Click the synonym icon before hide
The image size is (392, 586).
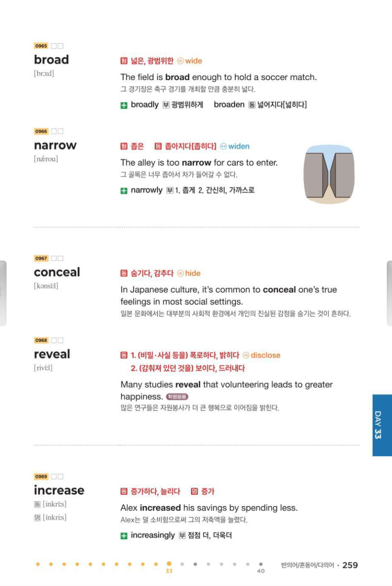coord(180,274)
